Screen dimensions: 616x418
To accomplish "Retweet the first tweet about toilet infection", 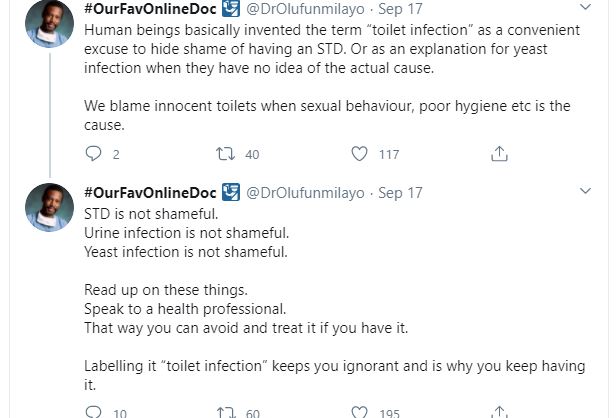I will click(x=226, y=154).
